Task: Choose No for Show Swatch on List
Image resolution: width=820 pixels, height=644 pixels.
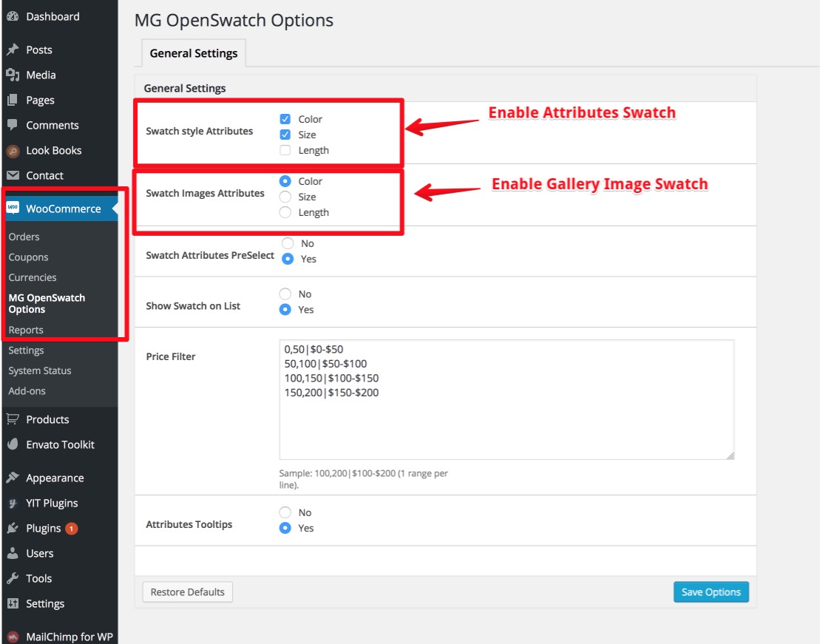Action: (285, 294)
